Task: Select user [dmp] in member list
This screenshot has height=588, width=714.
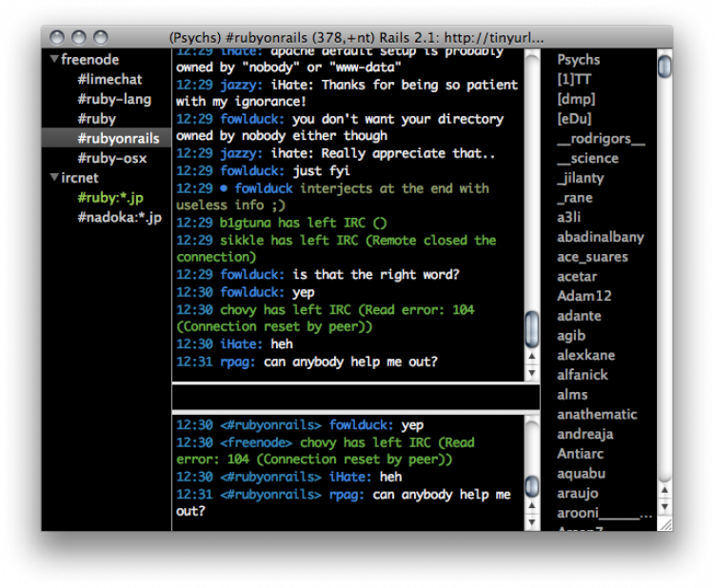Action: click(x=576, y=99)
